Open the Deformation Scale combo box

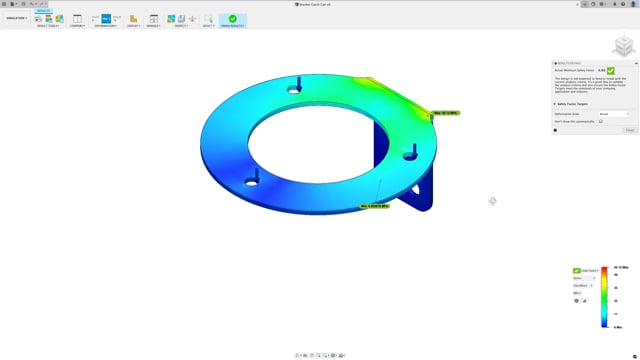point(614,114)
